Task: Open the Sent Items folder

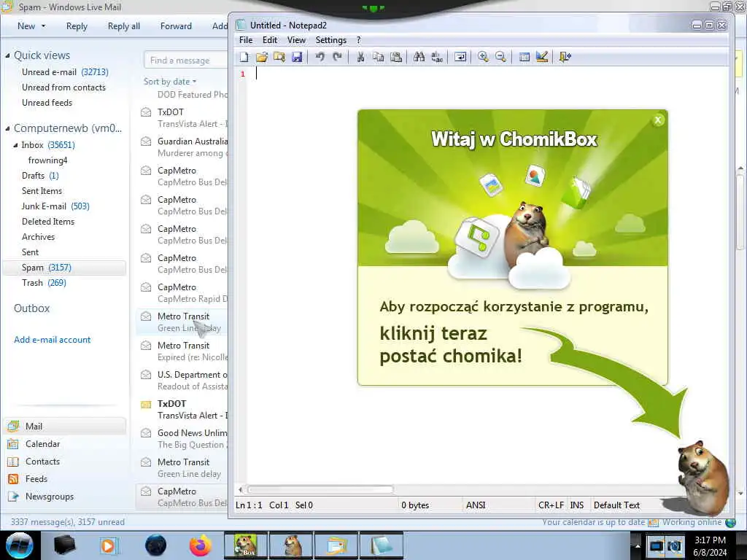Action: click(x=42, y=191)
